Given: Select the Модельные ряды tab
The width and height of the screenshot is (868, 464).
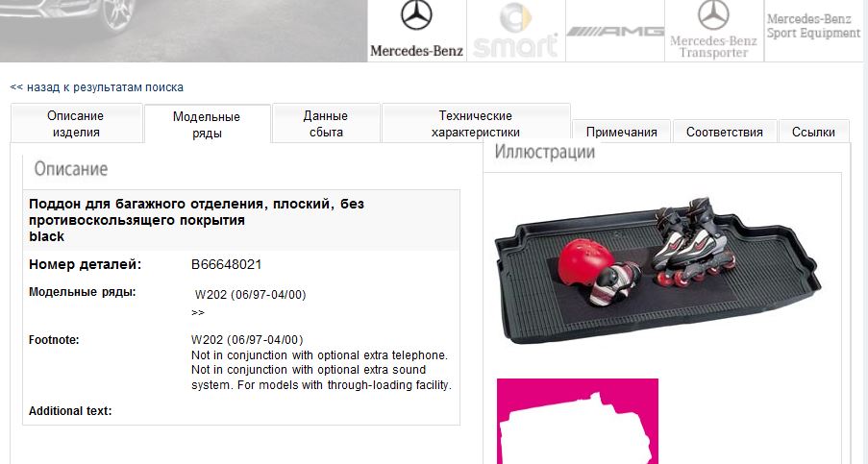Looking at the screenshot, I should click(207, 125).
